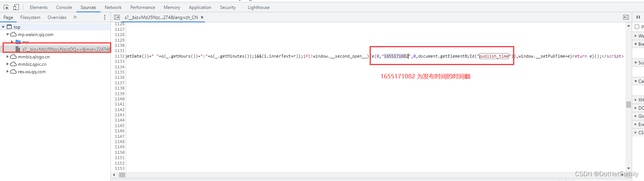Switch to the Elements tab
The width and height of the screenshot is (644, 181).
click(39, 7)
